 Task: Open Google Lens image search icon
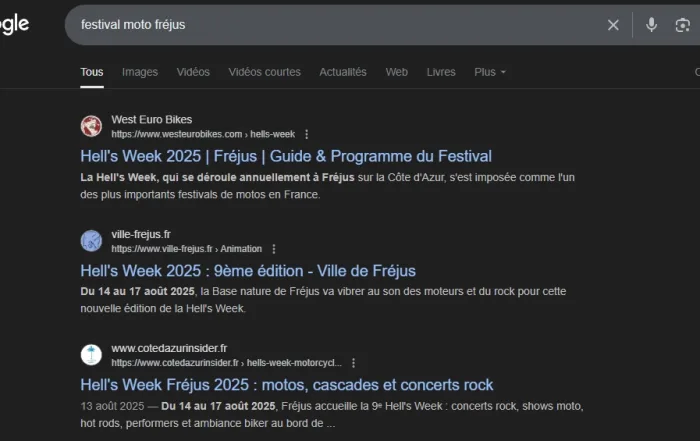(682, 25)
